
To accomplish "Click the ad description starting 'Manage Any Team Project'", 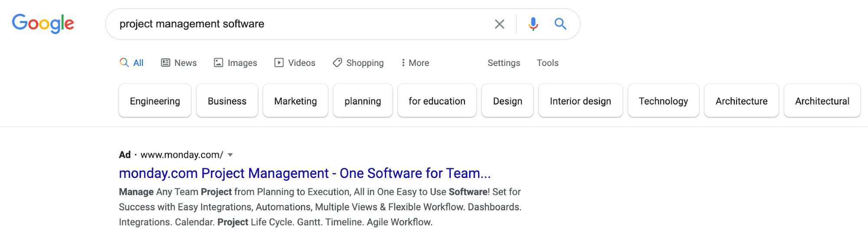I will point(320,207).
